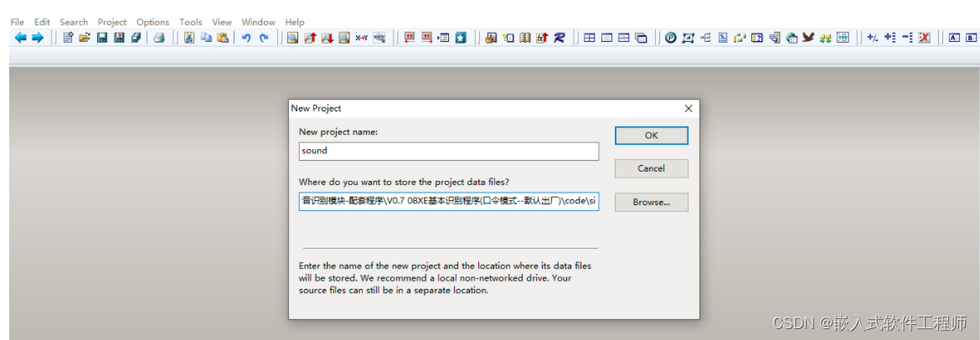Click the cascade windows icon
Image resolution: width=980 pixels, height=340 pixels.
641,38
